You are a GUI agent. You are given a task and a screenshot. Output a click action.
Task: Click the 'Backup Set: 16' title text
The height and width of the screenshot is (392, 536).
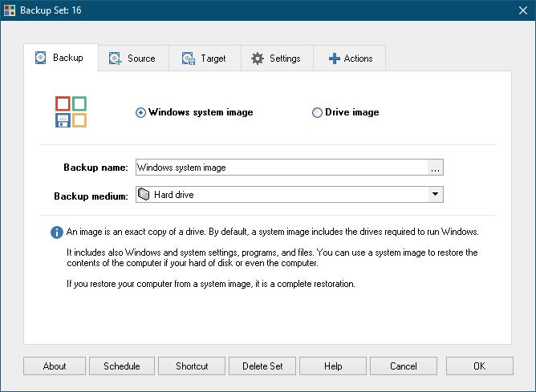point(51,10)
